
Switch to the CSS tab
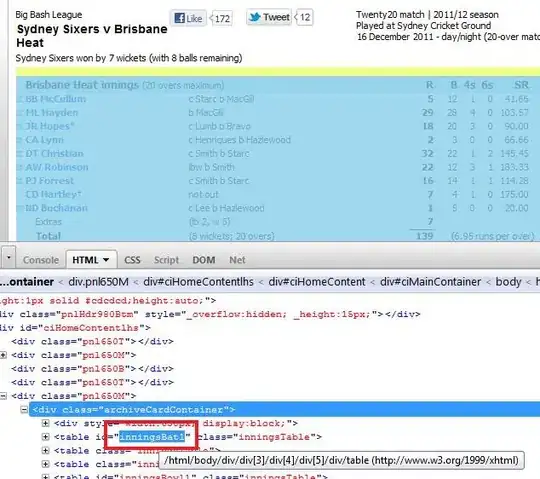[x=132, y=260]
